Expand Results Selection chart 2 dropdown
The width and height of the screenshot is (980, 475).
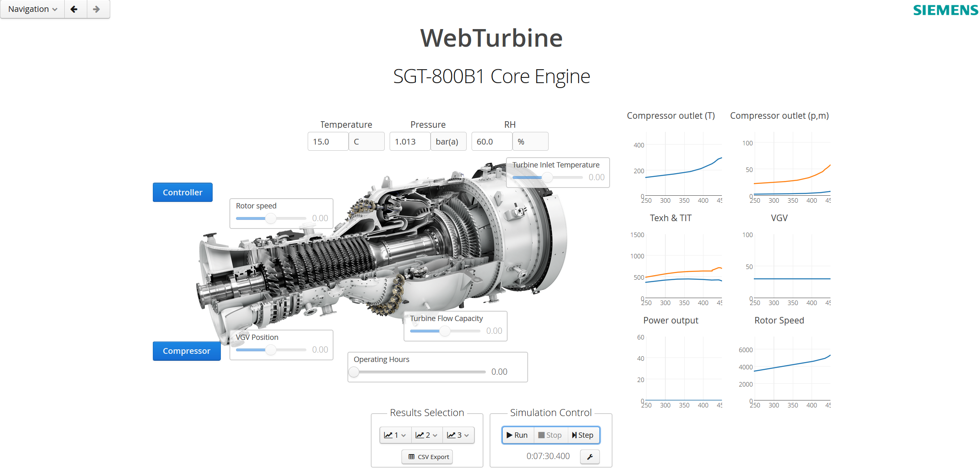coord(426,435)
